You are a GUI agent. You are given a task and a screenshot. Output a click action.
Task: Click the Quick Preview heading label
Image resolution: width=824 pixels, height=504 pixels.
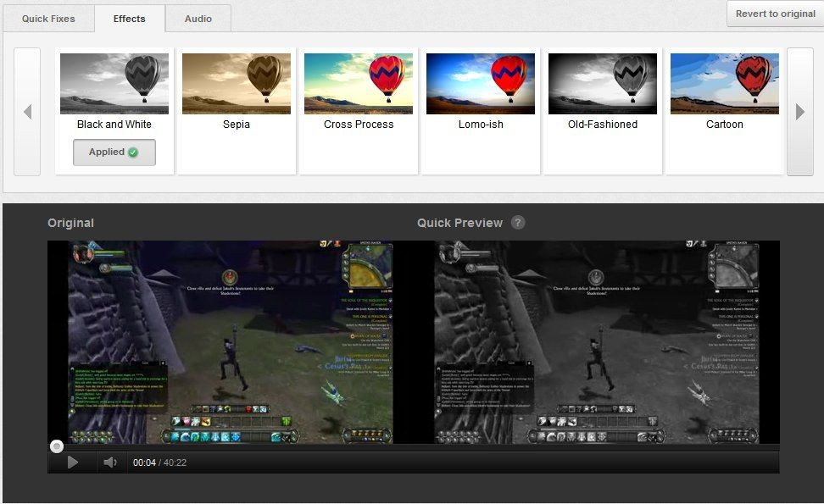point(459,223)
